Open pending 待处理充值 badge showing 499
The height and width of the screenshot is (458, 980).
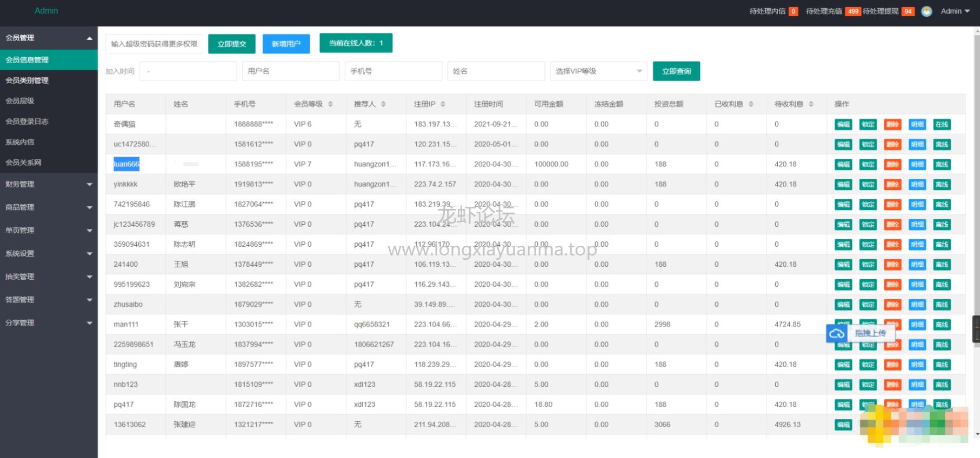(853, 11)
